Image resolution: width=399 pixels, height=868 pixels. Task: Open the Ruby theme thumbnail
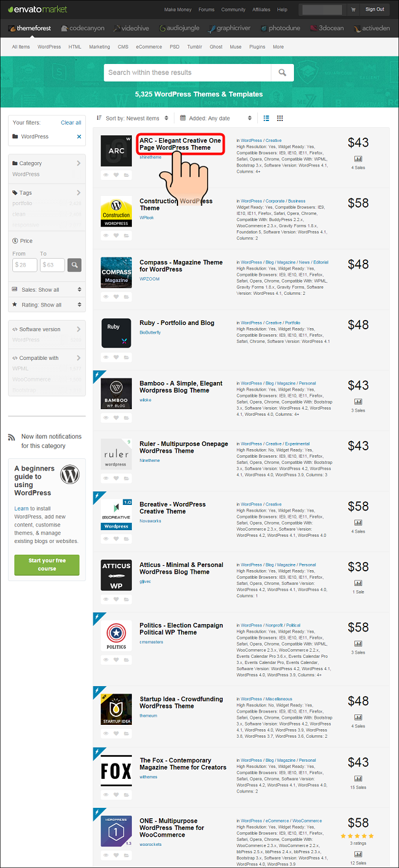(x=116, y=333)
